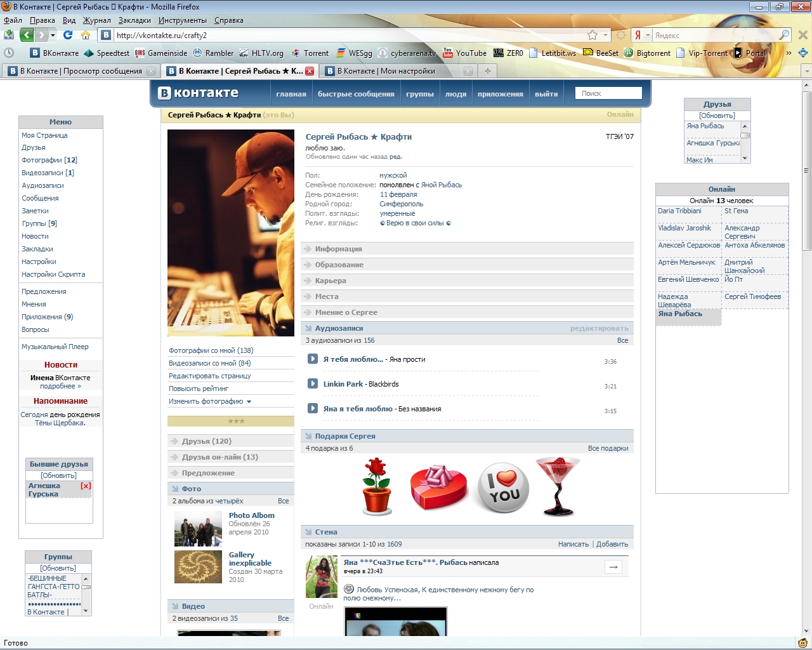Start search with the magnifier icon
The height and width of the screenshot is (650, 812).
(x=785, y=35)
